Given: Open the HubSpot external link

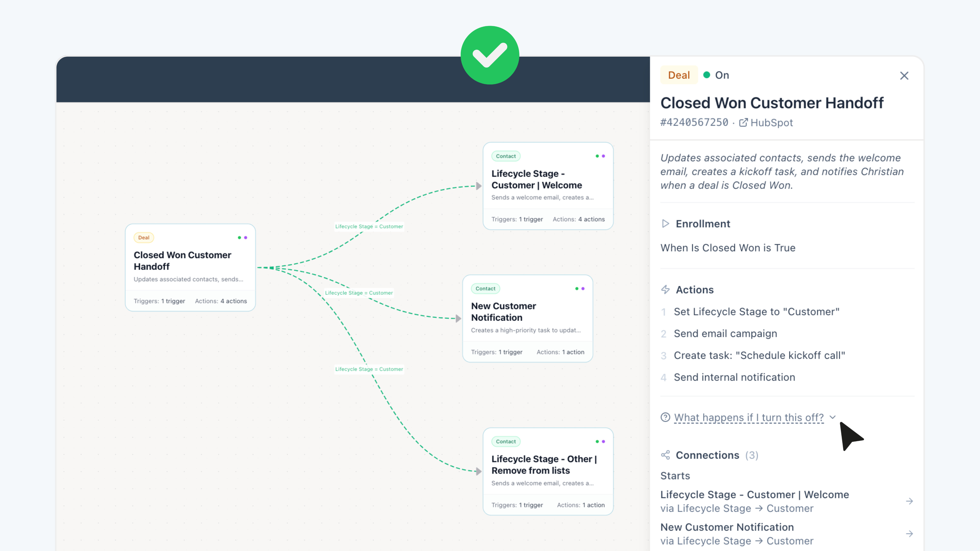Looking at the screenshot, I should 766,122.
